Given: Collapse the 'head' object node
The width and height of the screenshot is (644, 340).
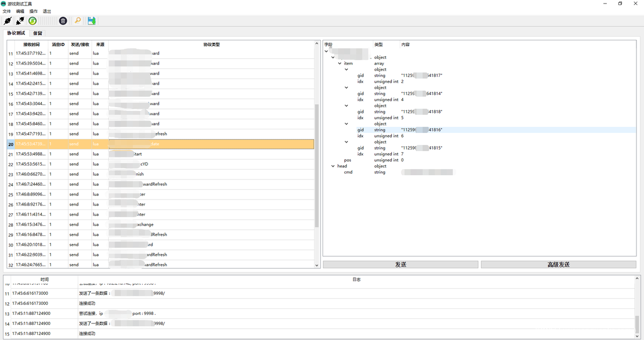Looking at the screenshot, I should pyautogui.click(x=333, y=166).
